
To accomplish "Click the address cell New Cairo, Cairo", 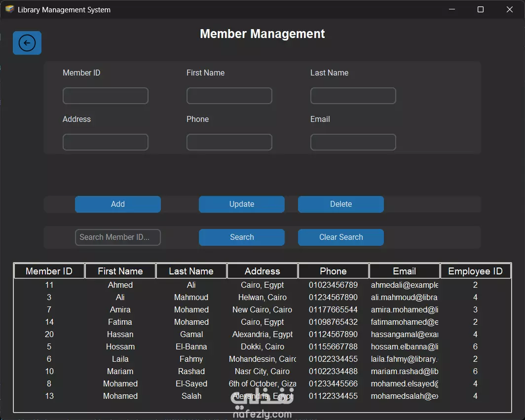I will click(x=262, y=310).
